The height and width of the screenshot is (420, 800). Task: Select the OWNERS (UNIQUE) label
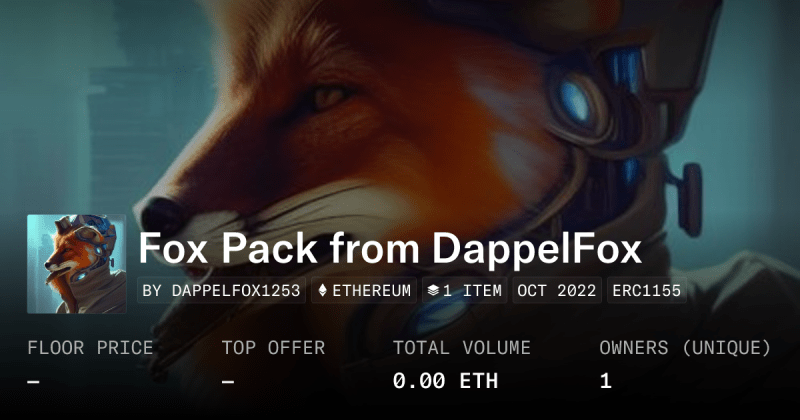click(685, 348)
